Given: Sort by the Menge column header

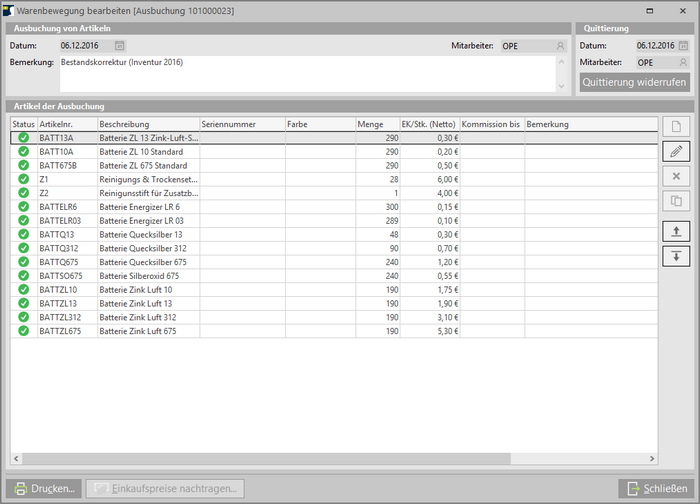Looking at the screenshot, I should pos(377,124).
